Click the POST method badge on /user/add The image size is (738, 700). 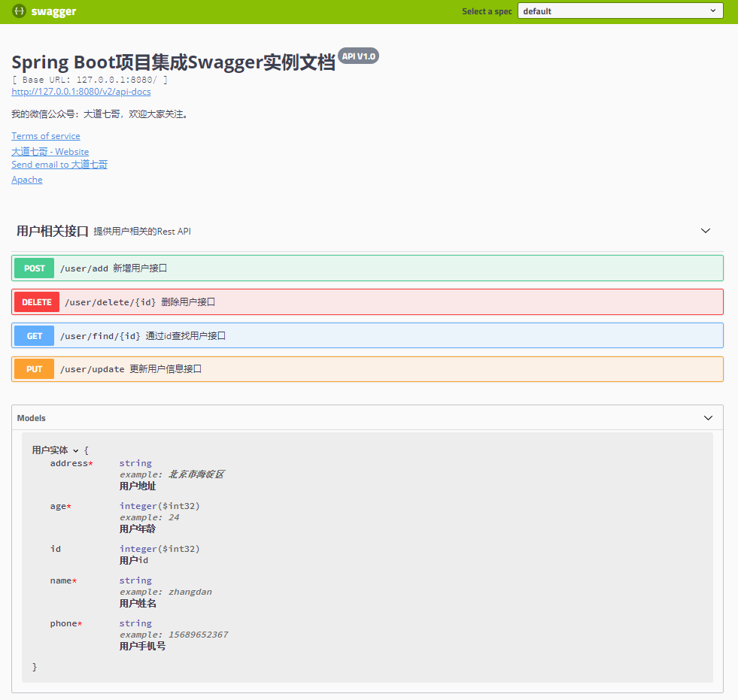point(33,268)
